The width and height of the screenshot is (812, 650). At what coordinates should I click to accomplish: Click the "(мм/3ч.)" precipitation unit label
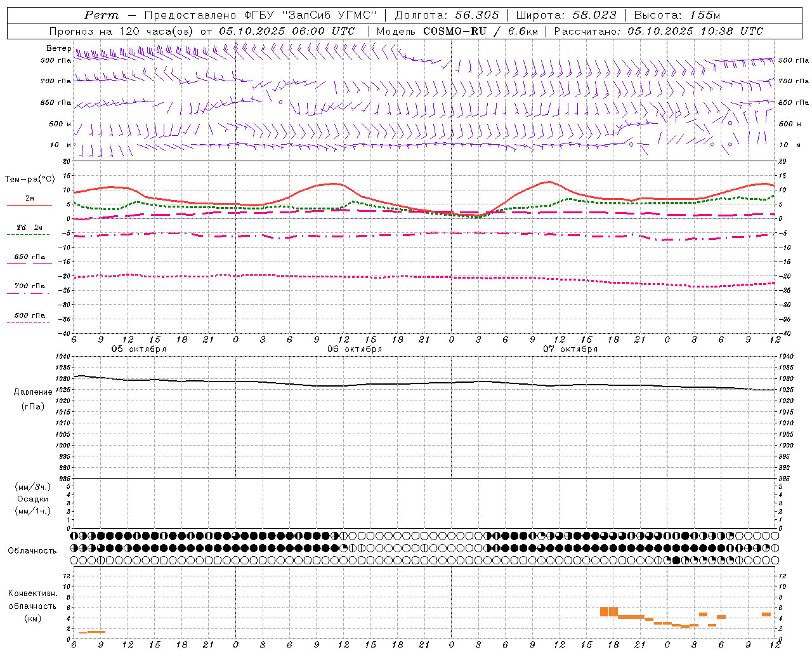point(33,487)
